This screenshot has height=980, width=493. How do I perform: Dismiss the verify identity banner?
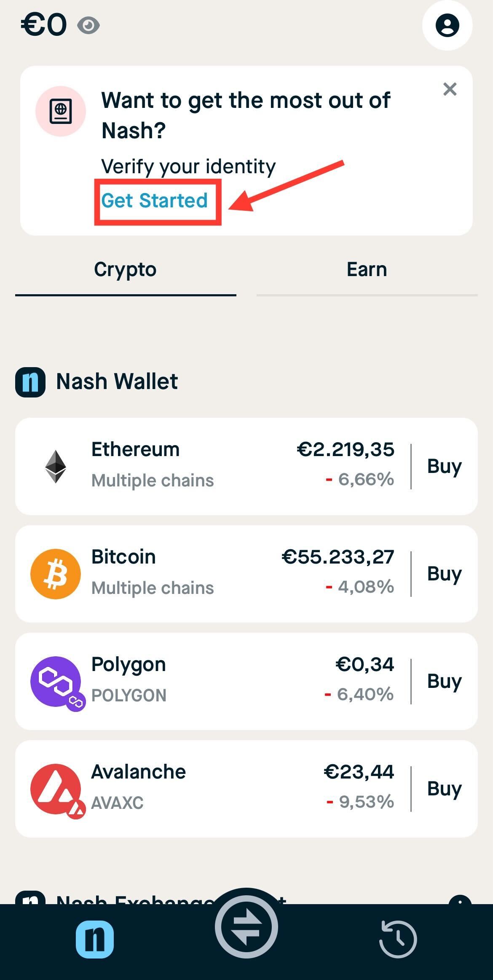(450, 89)
